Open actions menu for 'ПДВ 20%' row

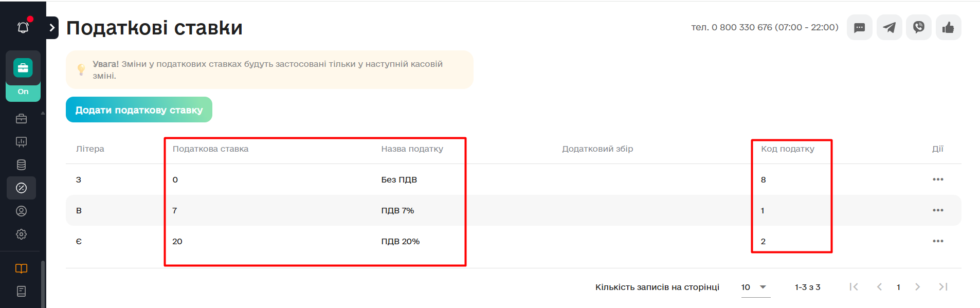tap(938, 241)
